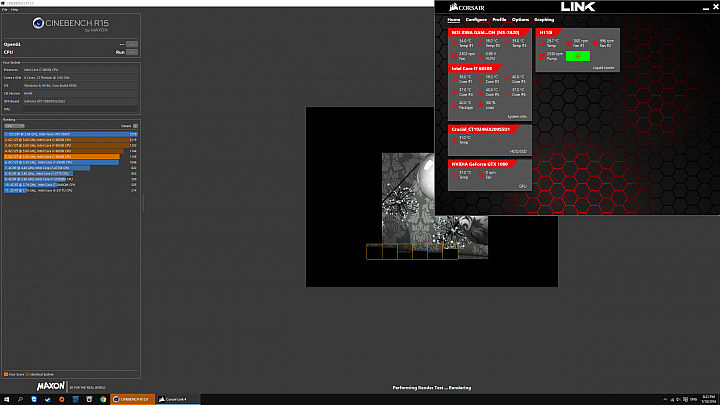Screen dimensions: 720x405
Task: Select the motherboard Fan rpm icon
Action: tap(455, 56)
